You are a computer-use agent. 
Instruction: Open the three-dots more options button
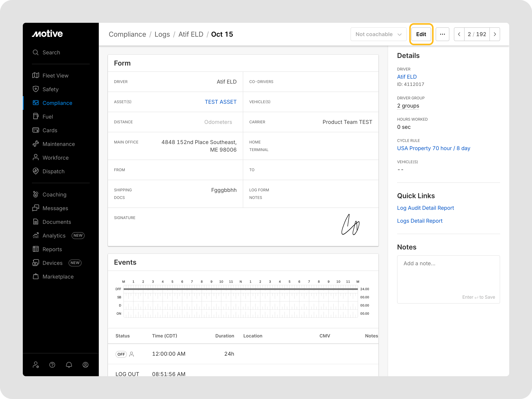coord(442,34)
